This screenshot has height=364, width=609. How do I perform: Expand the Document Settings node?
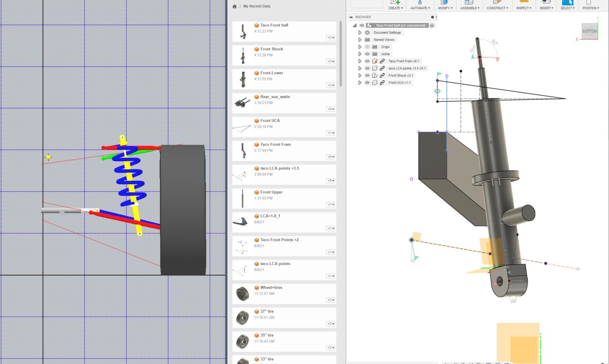(x=360, y=32)
